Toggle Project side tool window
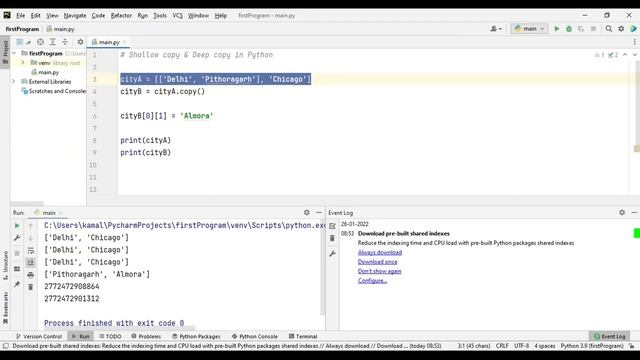The width and height of the screenshot is (640, 360). click(x=5, y=52)
